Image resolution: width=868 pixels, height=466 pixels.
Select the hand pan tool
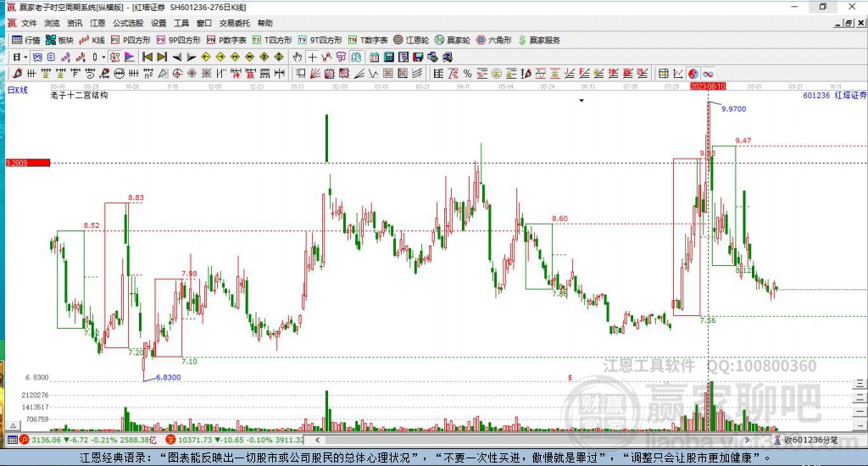pyautogui.click(x=298, y=57)
